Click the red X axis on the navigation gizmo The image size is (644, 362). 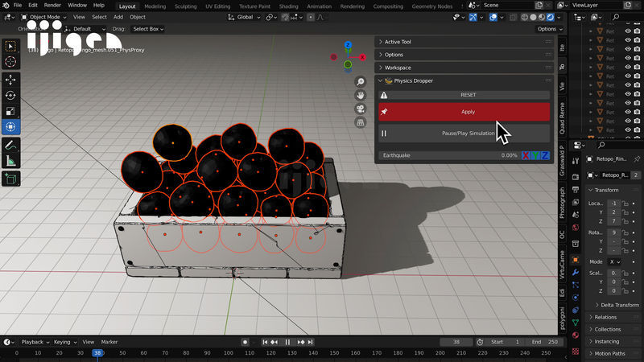coord(362,57)
